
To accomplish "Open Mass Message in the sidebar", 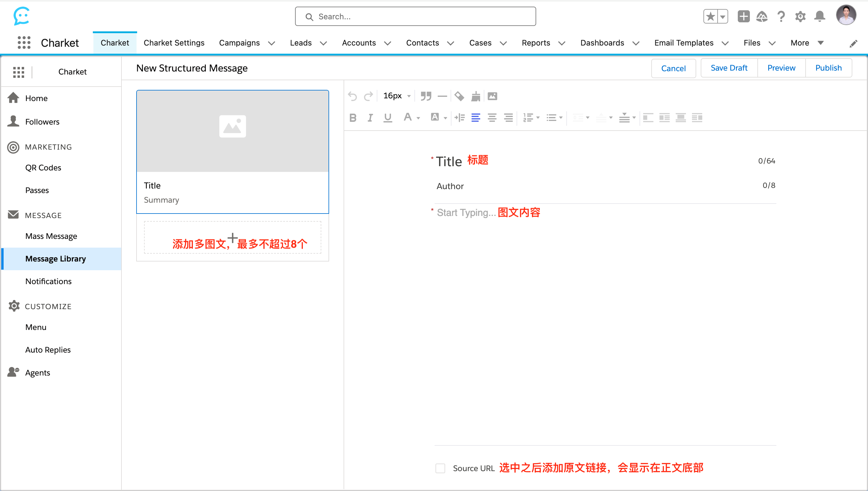I will [x=51, y=236].
